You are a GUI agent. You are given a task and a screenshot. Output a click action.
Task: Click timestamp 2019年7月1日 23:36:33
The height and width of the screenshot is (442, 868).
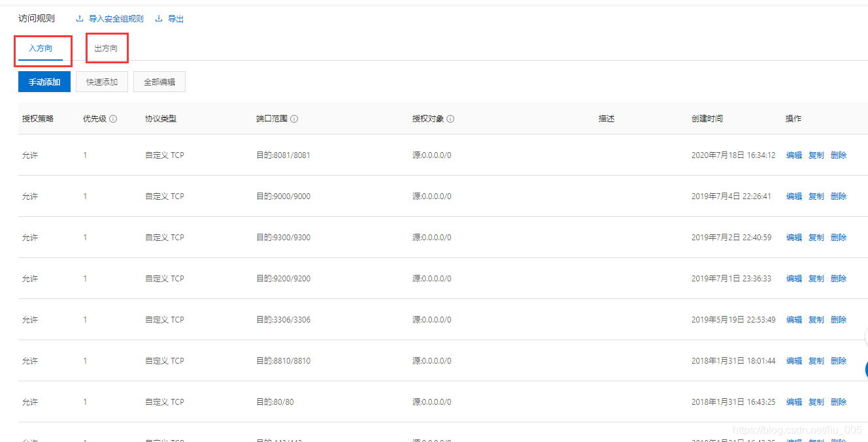(x=731, y=279)
